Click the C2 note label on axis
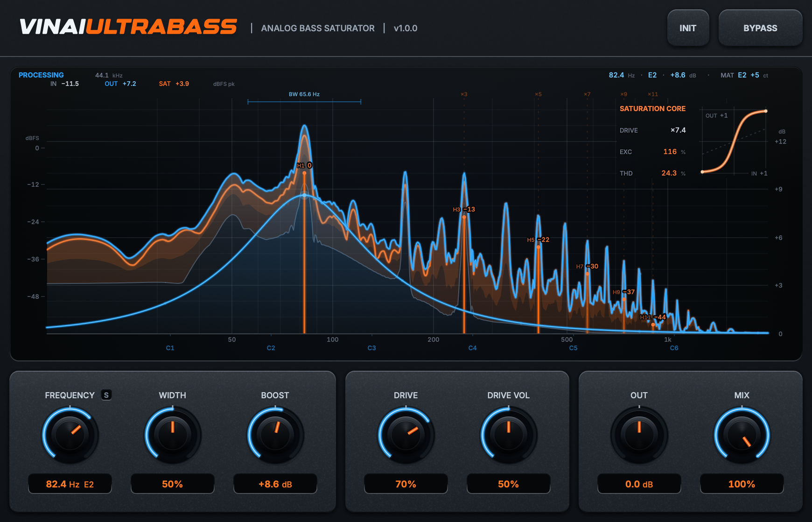812x522 pixels. pyautogui.click(x=271, y=348)
